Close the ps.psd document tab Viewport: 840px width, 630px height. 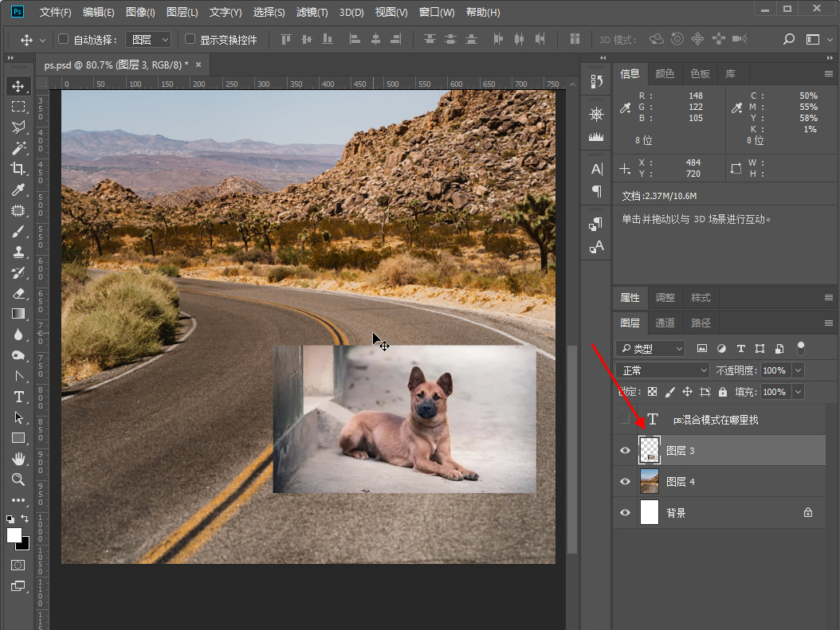tap(198, 65)
